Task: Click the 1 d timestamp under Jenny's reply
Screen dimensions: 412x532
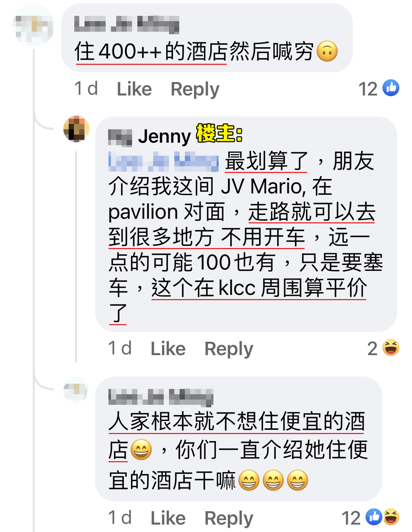Action: 120,348
